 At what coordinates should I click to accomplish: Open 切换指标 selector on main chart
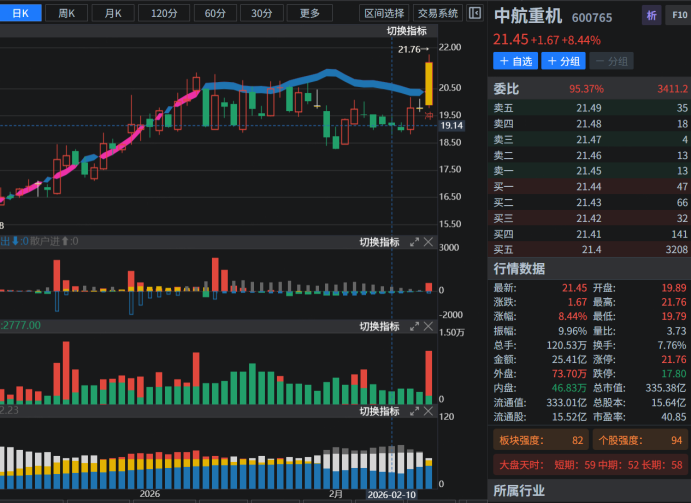pos(406,31)
